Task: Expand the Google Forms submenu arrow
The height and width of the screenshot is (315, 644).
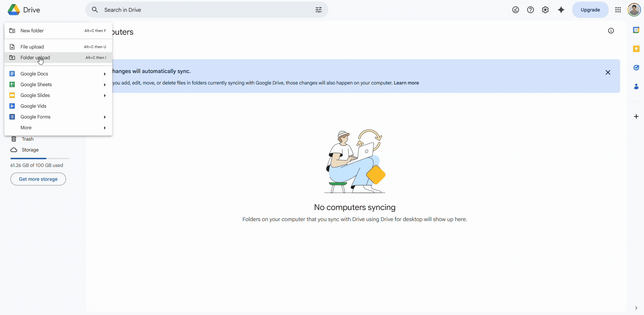Action: [105, 117]
